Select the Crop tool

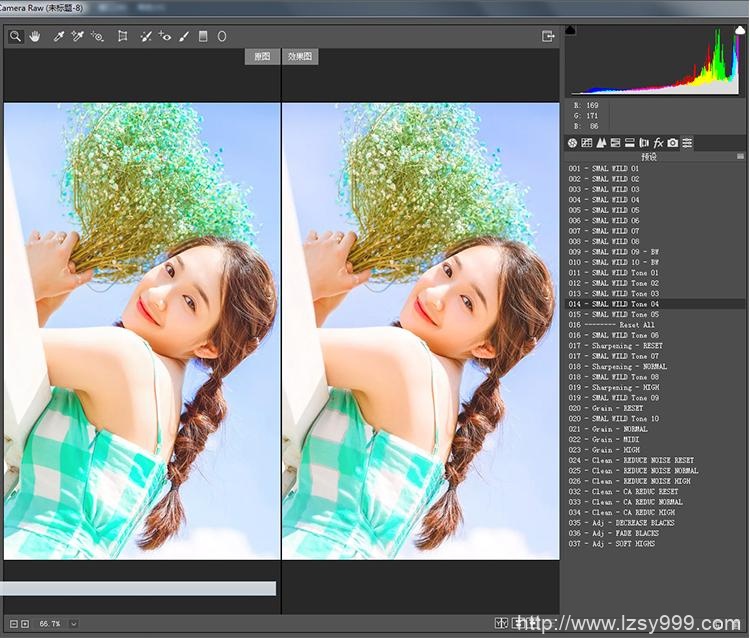tap(122, 36)
